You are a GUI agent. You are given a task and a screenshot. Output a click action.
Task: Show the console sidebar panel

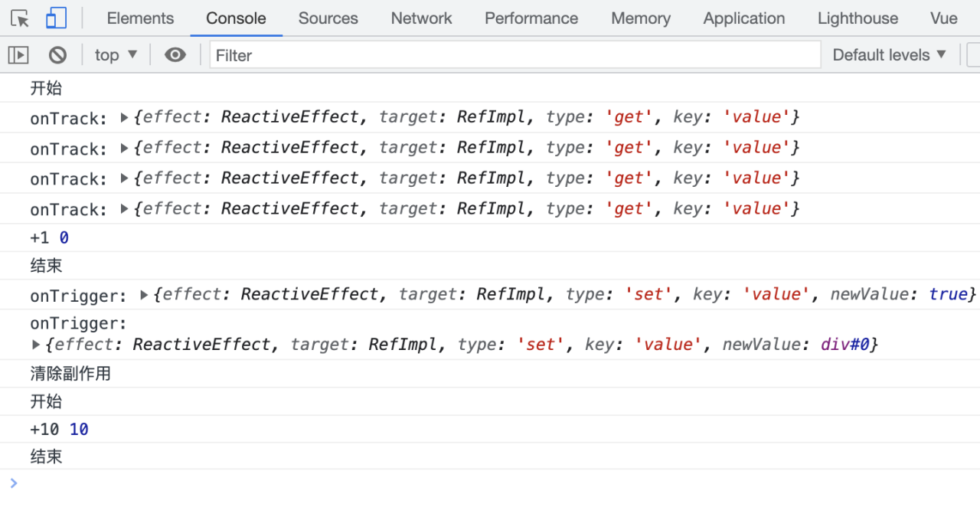[18, 55]
